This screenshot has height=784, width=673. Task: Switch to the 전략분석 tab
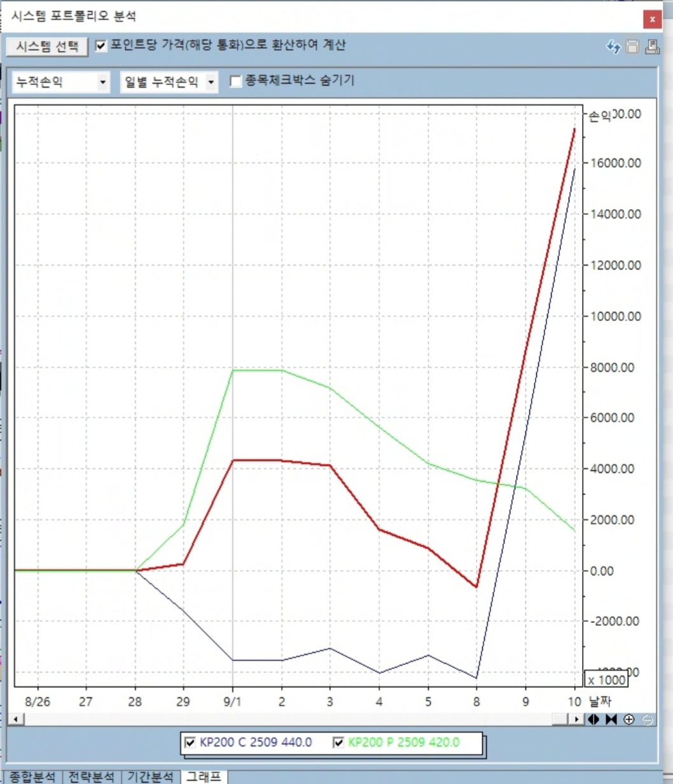pyautogui.click(x=92, y=776)
